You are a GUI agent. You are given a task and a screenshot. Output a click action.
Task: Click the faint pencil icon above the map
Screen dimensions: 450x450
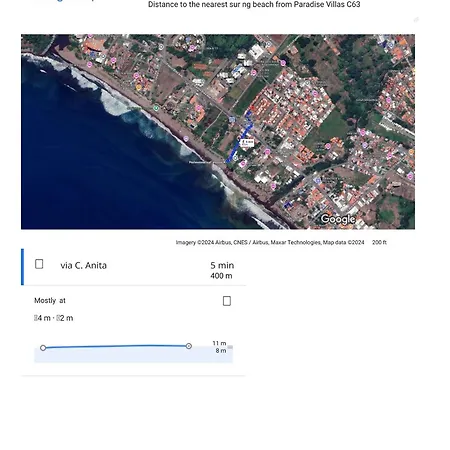tap(416, 20)
